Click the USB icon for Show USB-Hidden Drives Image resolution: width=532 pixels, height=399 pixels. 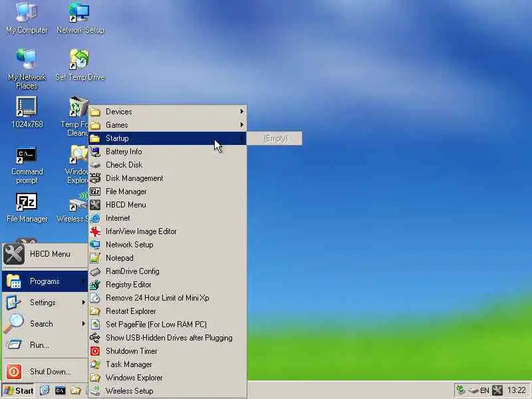tap(95, 338)
